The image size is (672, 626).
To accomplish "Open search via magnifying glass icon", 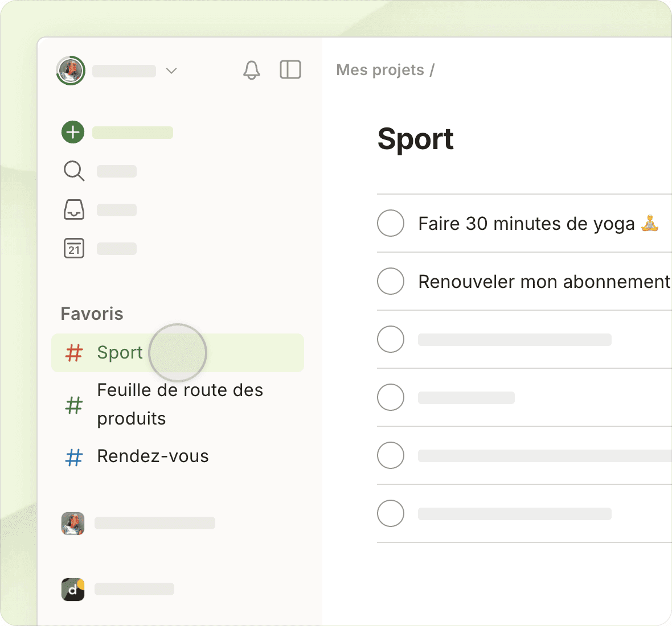I will pos(74,171).
